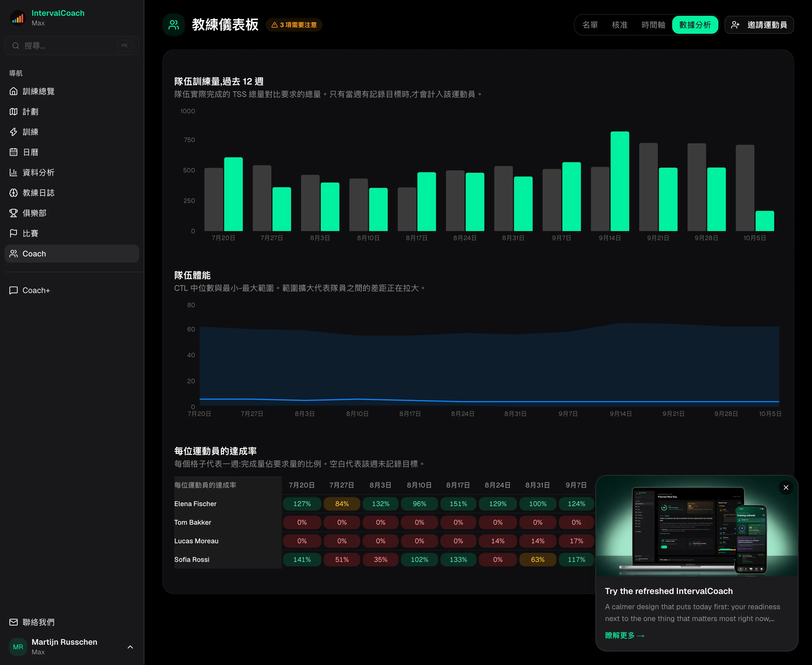Click the 邀請運動員 button
The height and width of the screenshot is (665, 812).
point(759,25)
